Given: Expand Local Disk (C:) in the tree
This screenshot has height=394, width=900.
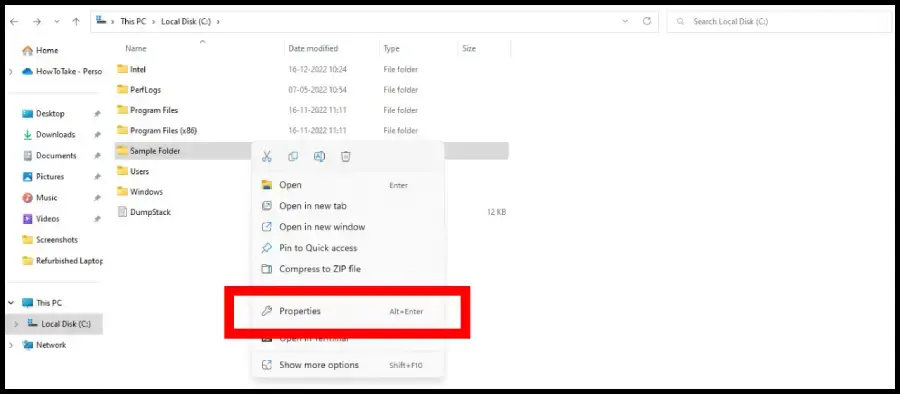Looking at the screenshot, I should [16, 324].
